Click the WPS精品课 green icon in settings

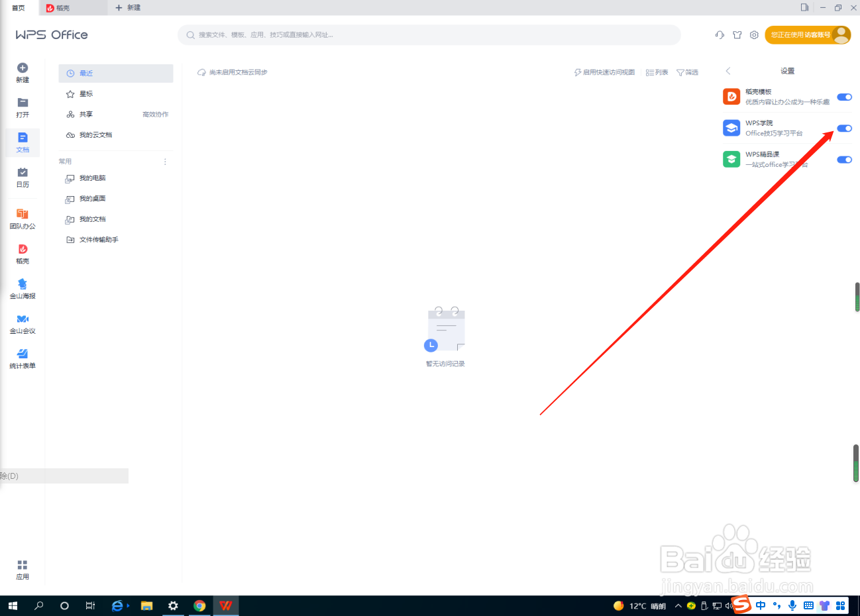coord(731,159)
